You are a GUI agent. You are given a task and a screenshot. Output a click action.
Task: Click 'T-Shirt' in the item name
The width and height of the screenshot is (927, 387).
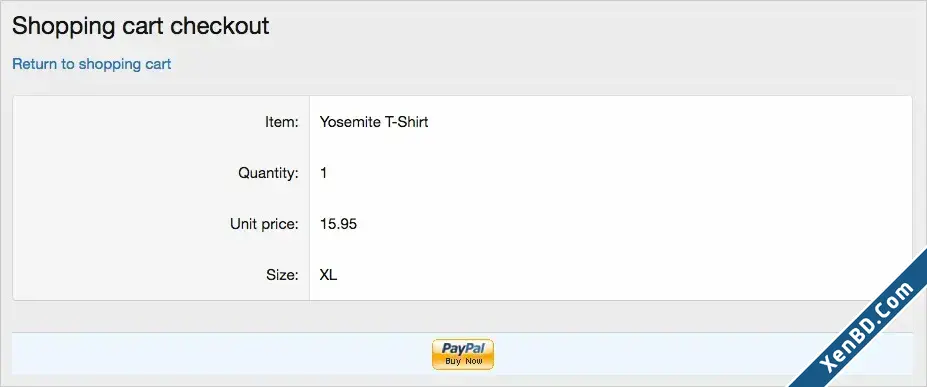tap(406, 122)
